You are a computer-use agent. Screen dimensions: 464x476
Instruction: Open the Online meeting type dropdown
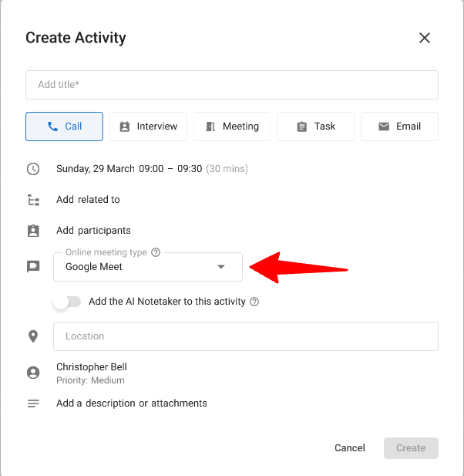pos(148,267)
